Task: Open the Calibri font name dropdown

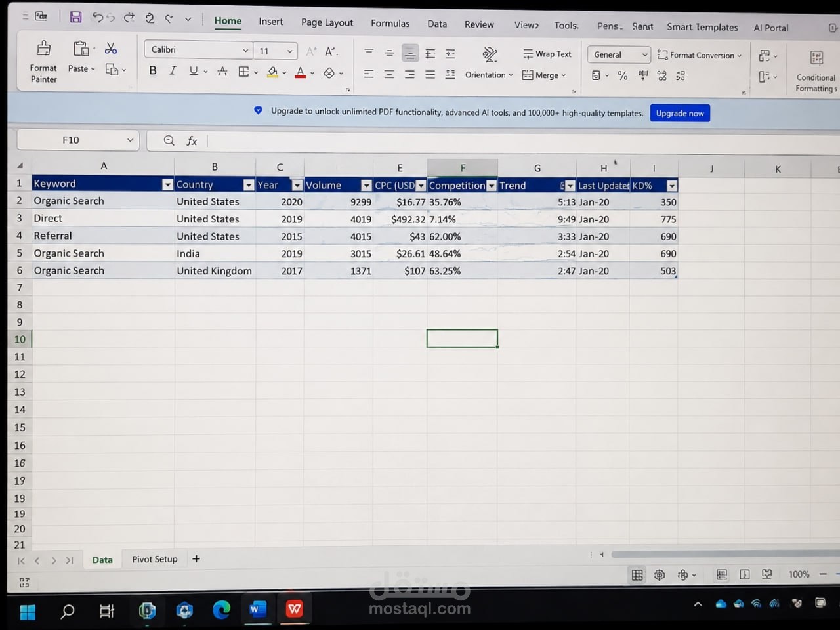Action: (x=245, y=50)
